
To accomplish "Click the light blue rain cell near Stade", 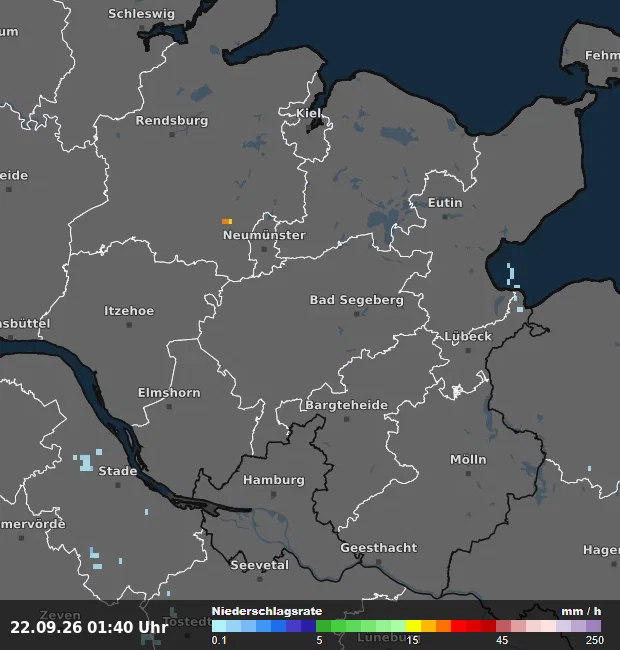I will 86,463.
